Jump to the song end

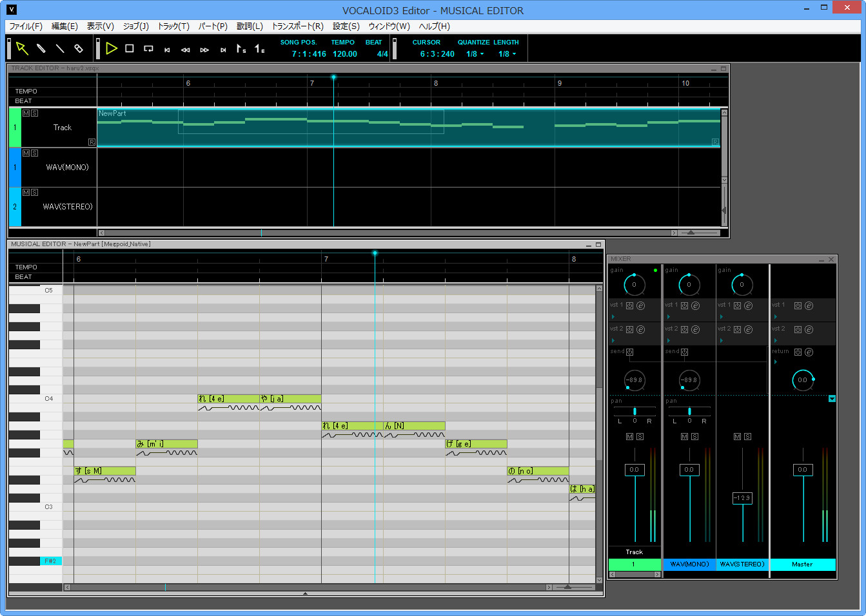[x=223, y=50]
